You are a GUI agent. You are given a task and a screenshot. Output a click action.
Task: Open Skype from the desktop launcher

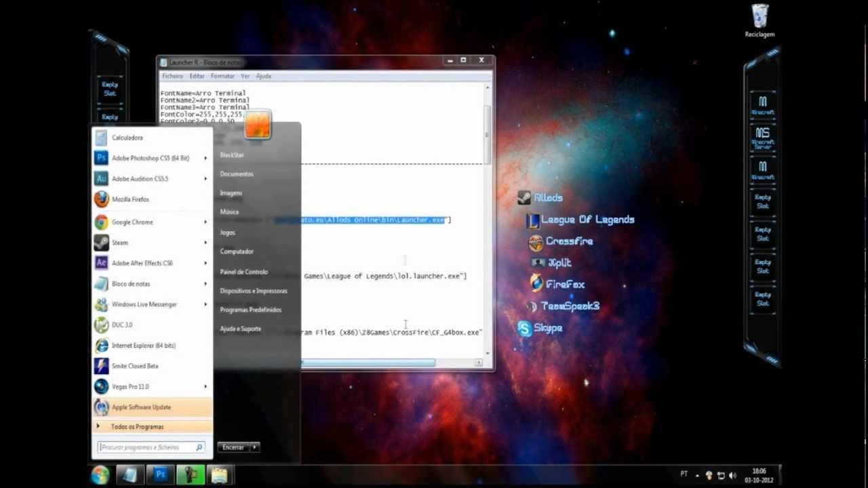point(540,328)
